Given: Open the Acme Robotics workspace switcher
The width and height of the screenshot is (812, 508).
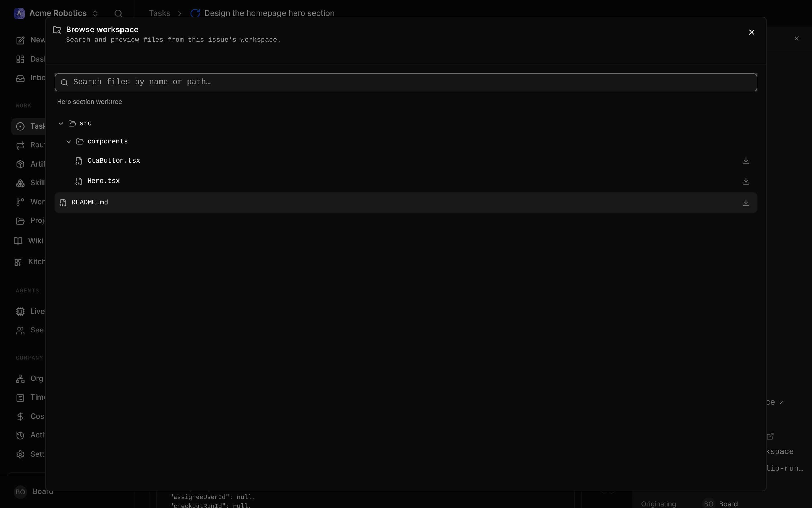Looking at the screenshot, I should click(x=55, y=13).
